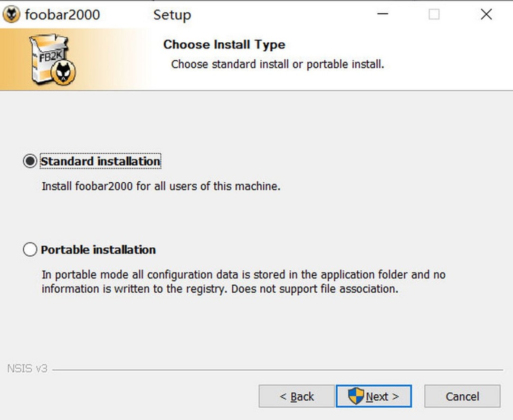Click the Choose Install Type heading
The image size is (513, 420).
coord(224,44)
